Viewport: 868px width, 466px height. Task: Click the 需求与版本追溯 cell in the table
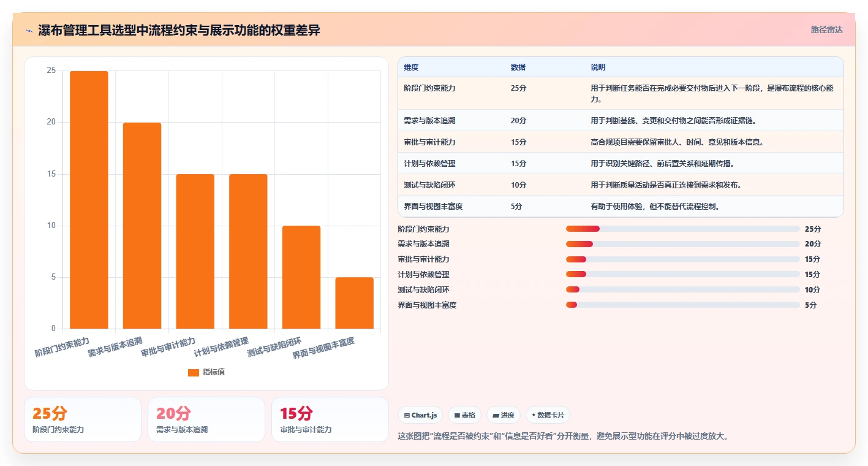429,121
